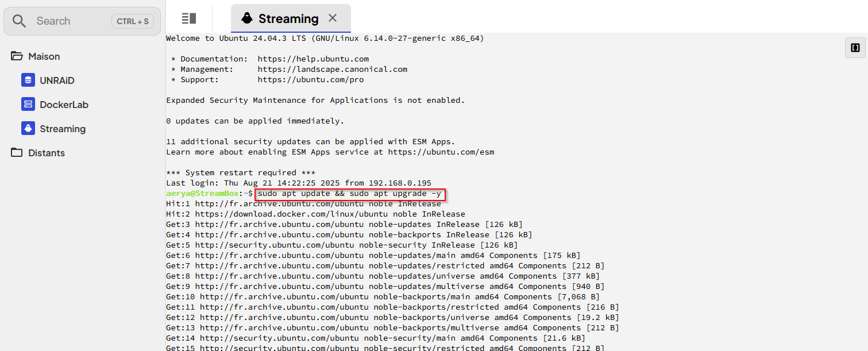Click the Streaming Linux penguin sidebar icon
The width and height of the screenshot is (868, 351).
[28, 129]
